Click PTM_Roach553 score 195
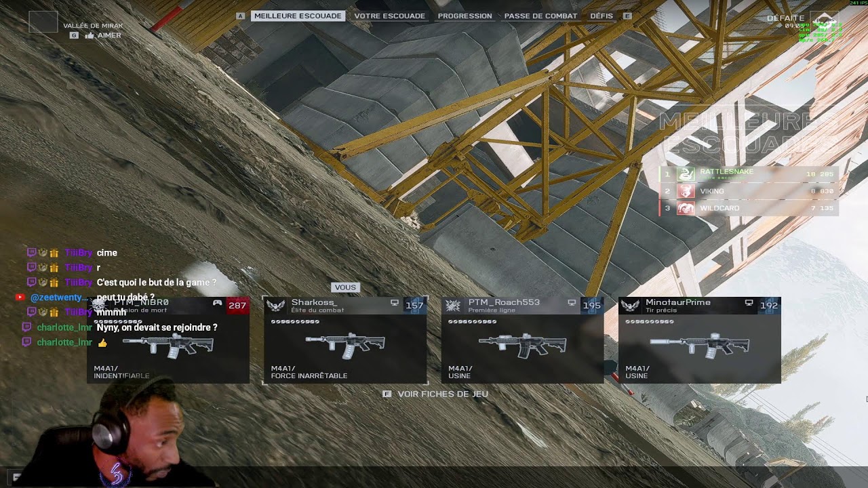 [591, 306]
